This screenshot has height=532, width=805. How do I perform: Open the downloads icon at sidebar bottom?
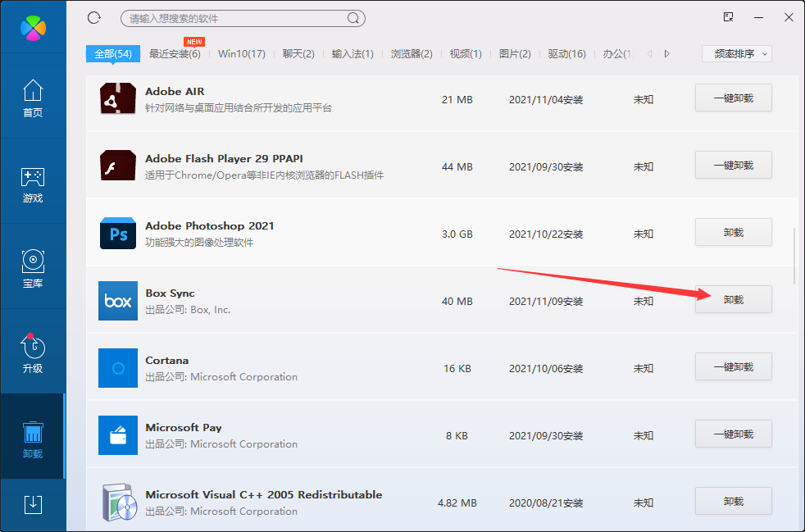tap(33, 504)
